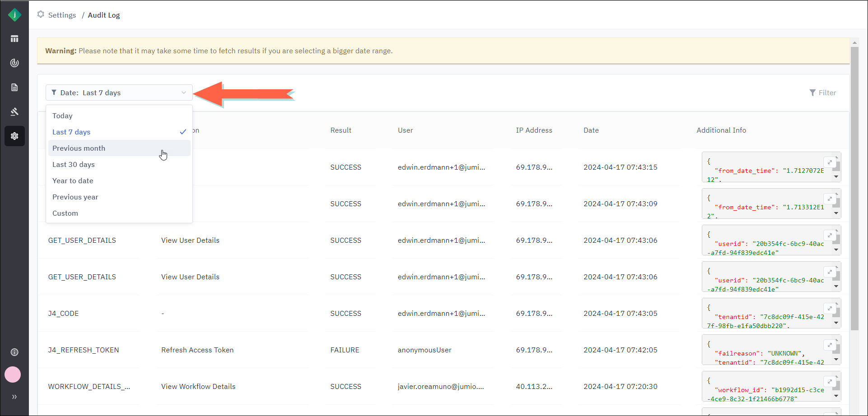This screenshot has width=868, height=416.
Task: Open the pink user avatar
Action: (x=13, y=374)
